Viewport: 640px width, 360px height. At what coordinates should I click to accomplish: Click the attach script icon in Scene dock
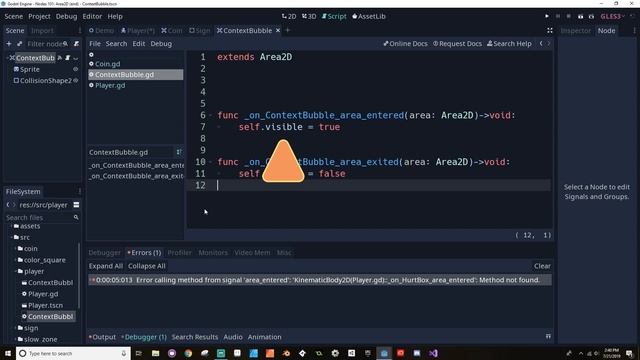tap(76, 44)
